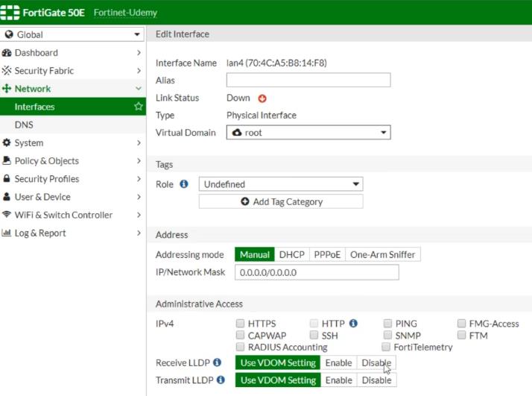Click the System gear icon
Screen dimensions: 532x396
(x=7, y=142)
